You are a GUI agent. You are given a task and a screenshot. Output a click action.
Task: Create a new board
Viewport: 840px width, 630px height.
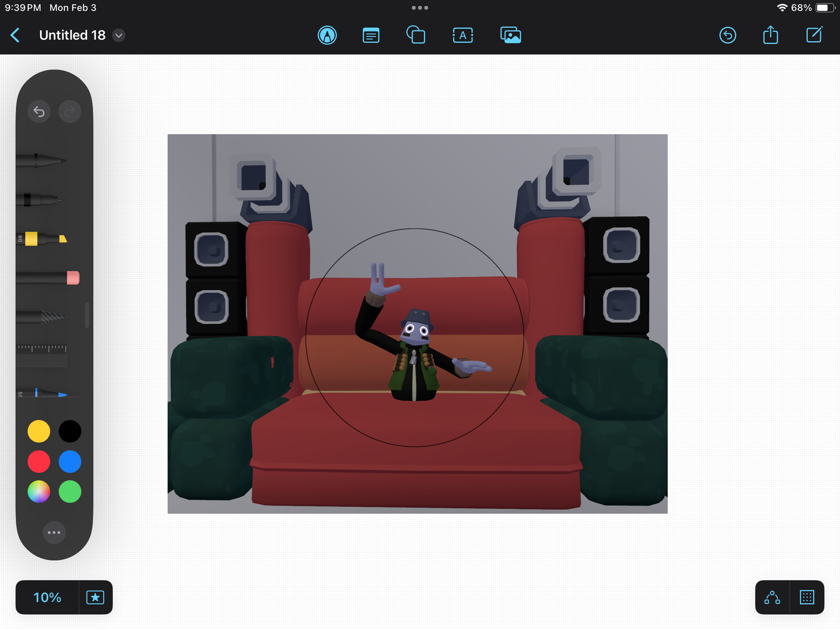[x=814, y=35]
